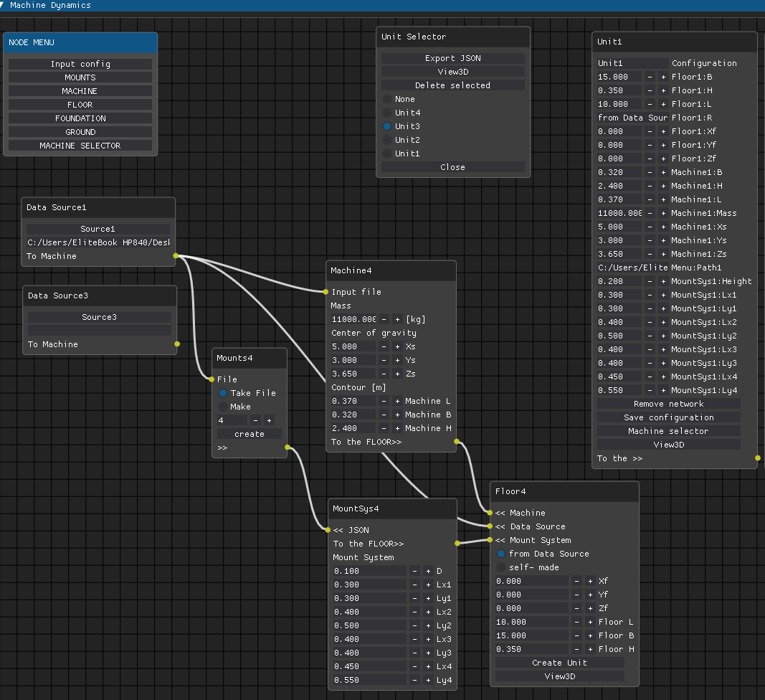The image size is (765, 700).
Task: Select Unit2 radio option
Action: pyautogui.click(x=387, y=140)
